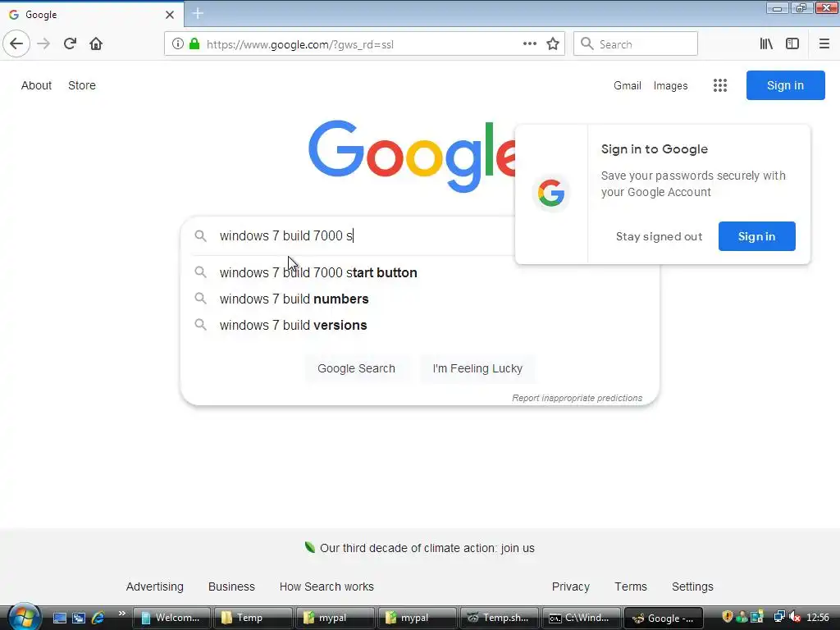The image size is (840, 630).
Task: Open Google apps grid
Action: (720, 85)
